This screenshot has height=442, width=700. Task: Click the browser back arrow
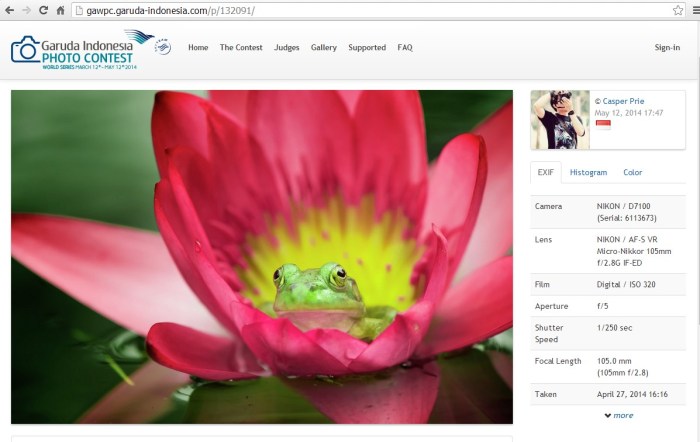(10, 10)
